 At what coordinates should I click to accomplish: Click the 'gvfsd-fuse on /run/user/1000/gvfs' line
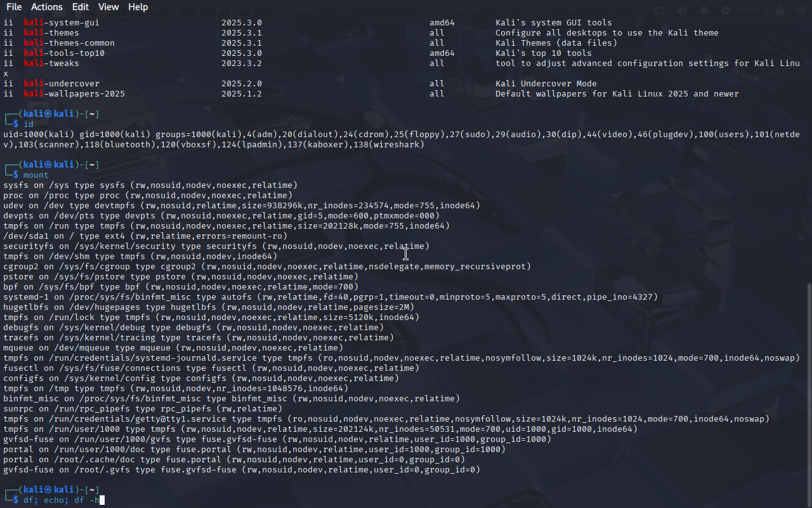(x=277, y=439)
